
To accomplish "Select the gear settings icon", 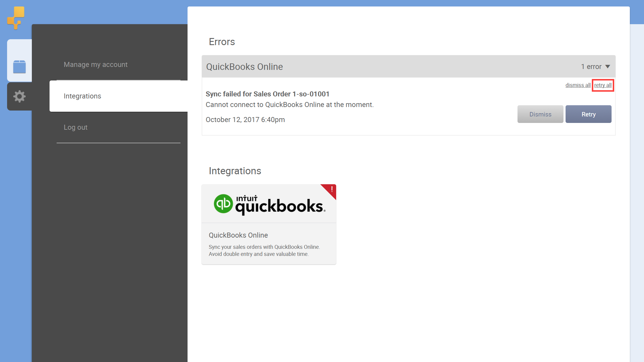I will 19,96.
